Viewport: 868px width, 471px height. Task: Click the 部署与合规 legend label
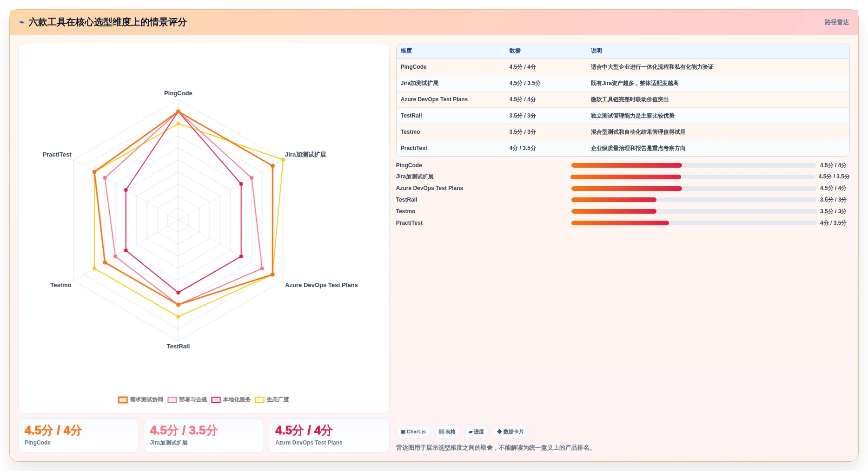tap(193, 400)
